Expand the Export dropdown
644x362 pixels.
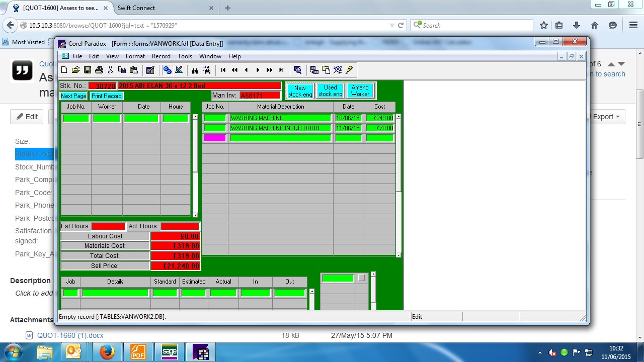click(x=607, y=117)
